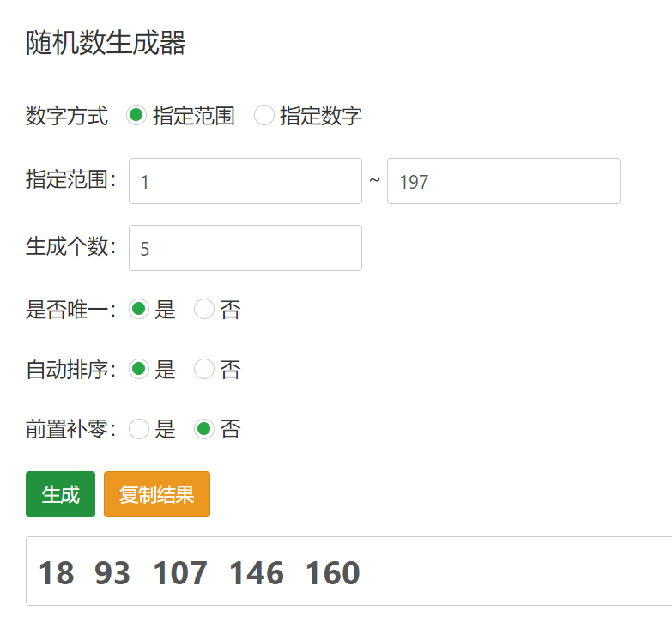Choose 是 for 前置补零
672x622 pixels.
(139, 429)
